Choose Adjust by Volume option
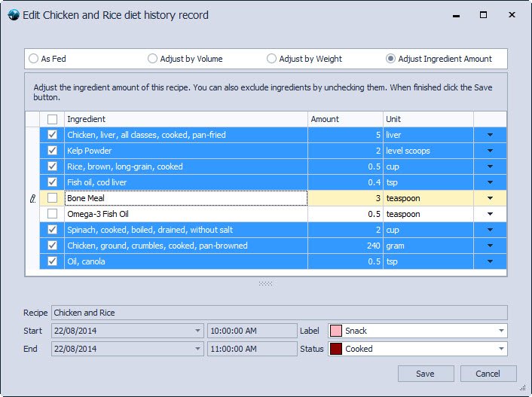The height and width of the screenshot is (397, 532). 153,59
